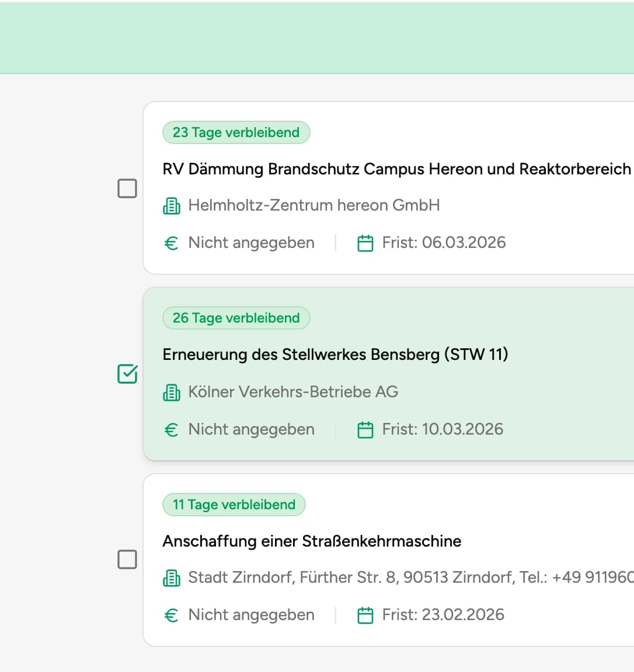634x672 pixels.
Task: Click the calendar icon next to Frist: 10.03.2026
Action: (365, 430)
